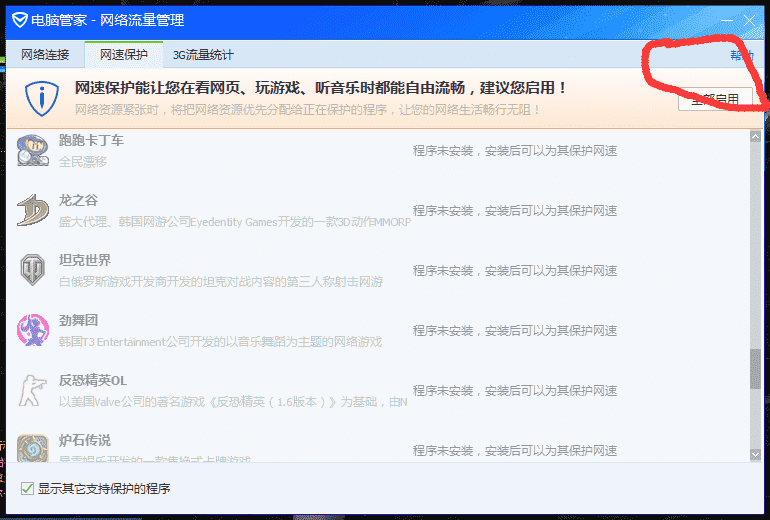Click the scrollbar up arrow

(x=756, y=137)
